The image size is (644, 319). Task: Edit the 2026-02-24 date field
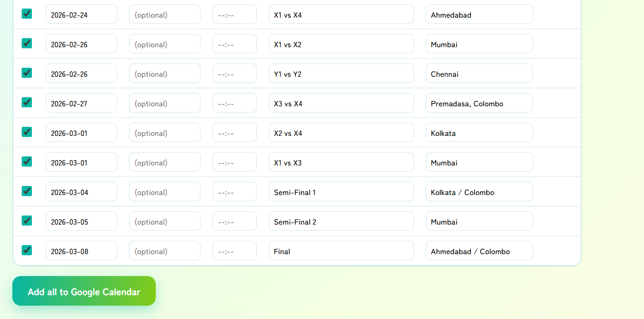[x=81, y=14]
